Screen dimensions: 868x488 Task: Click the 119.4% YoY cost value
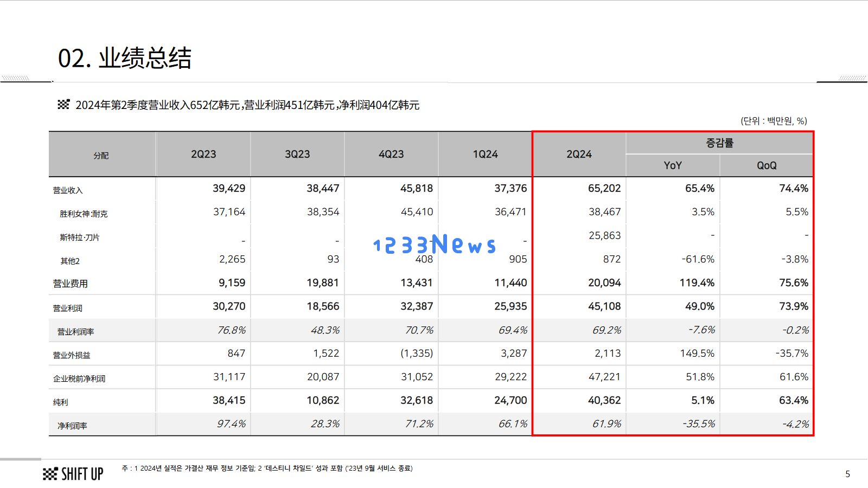697,283
